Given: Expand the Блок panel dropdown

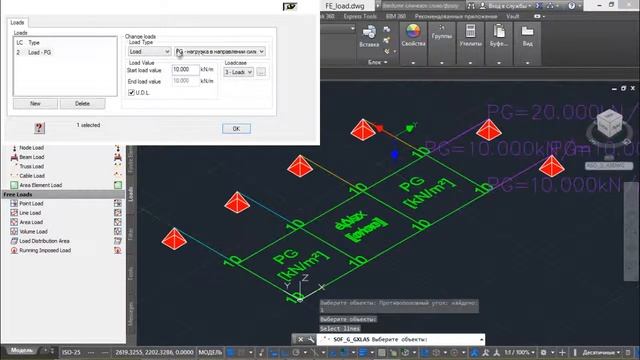Looking at the screenshot, I should [x=378, y=62].
